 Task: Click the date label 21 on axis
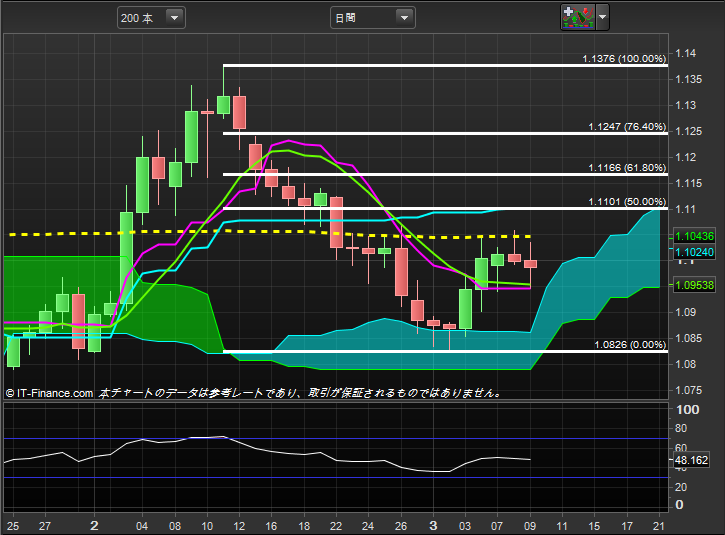[658, 526]
